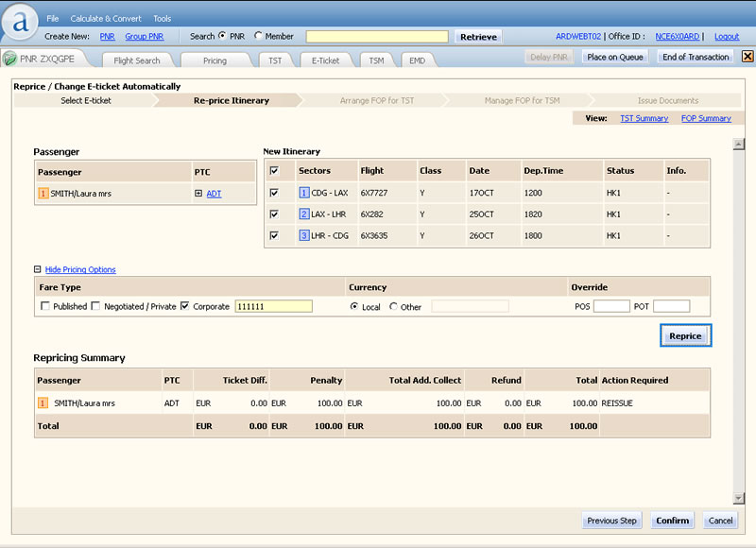
Task: Click sector 1 icon for CDG - LAX
Action: [304, 193]
